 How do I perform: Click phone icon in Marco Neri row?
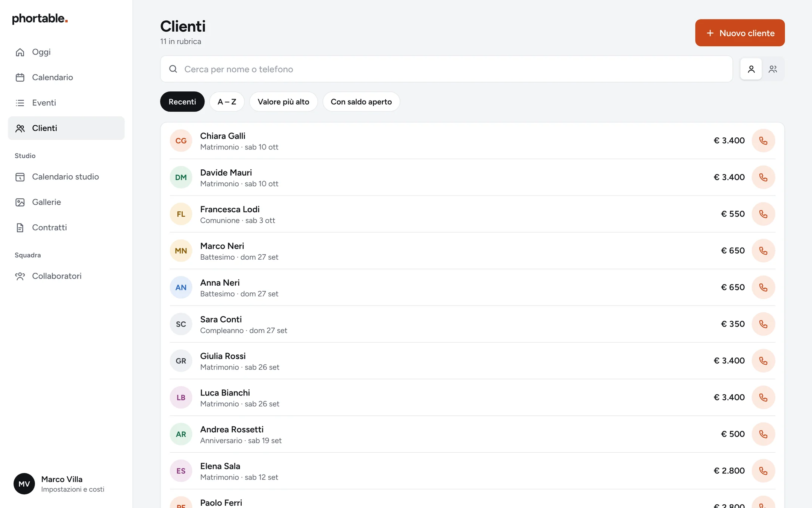coord(763,251)
